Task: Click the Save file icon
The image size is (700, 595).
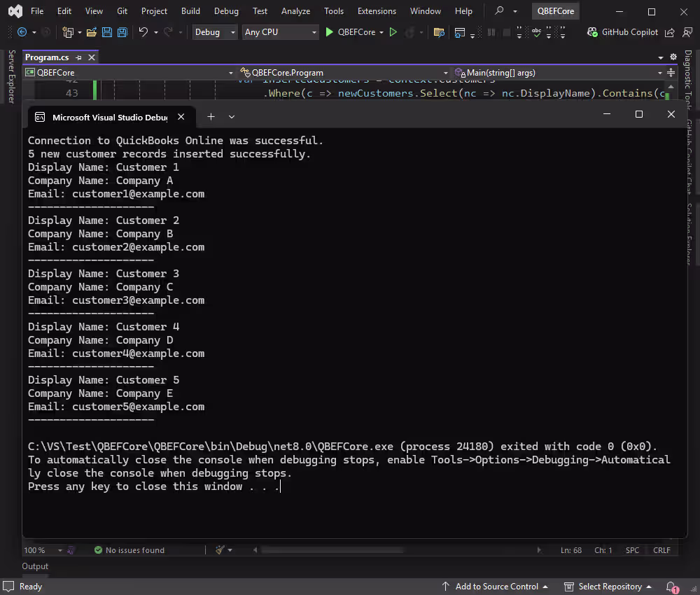Action: [107, 32]
